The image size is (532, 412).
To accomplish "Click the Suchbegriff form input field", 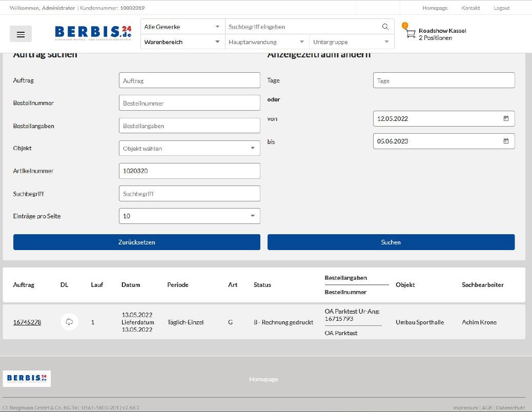I will pyautogui.click(x=189, y=194).
